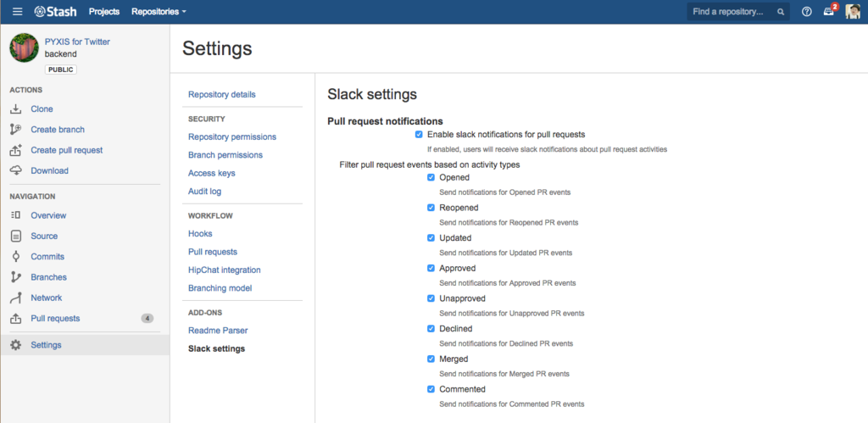The width and height of the screenshot is (868, 423).
Task: Click the Commits icon
Action: click(16, 256)
